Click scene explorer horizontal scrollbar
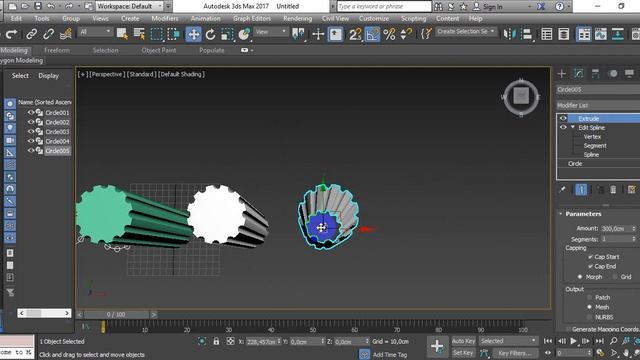 click(x=44, y=313)
